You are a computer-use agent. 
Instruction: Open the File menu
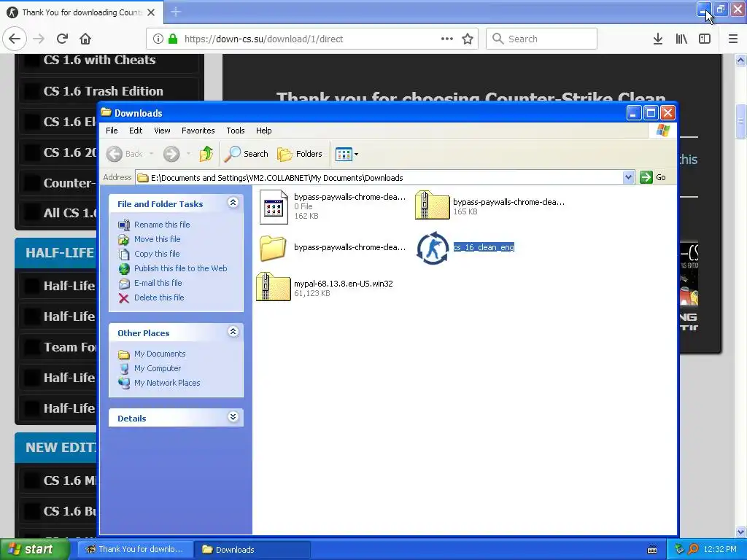pyautogui.click(x=112, y=131)
